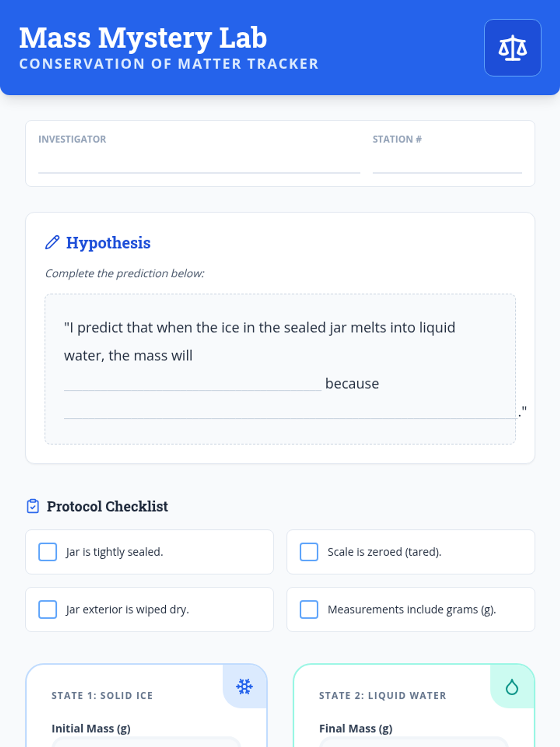This screenshot has height=747, width=560.
Task: Click the 'Protocol Checklist' heading
Action: pyautogui.click(x=107, y=506)
